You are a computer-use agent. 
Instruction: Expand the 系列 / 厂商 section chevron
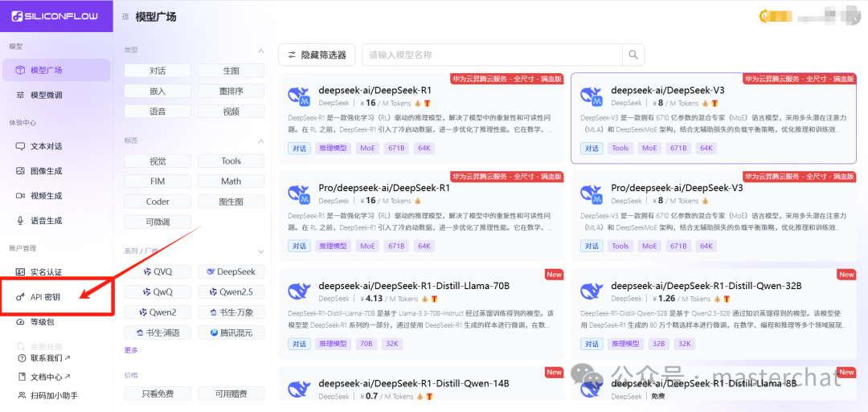(261, 251)
